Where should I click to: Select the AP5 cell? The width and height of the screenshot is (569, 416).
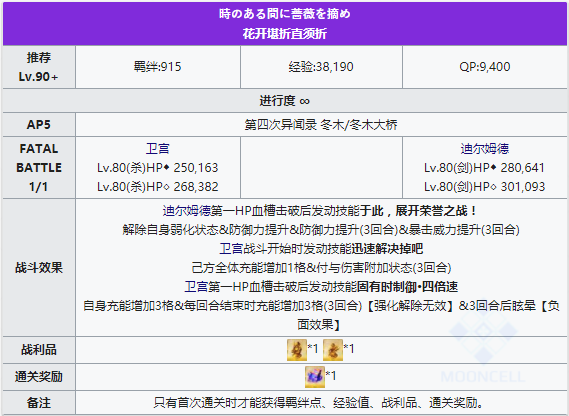[39, 125]
